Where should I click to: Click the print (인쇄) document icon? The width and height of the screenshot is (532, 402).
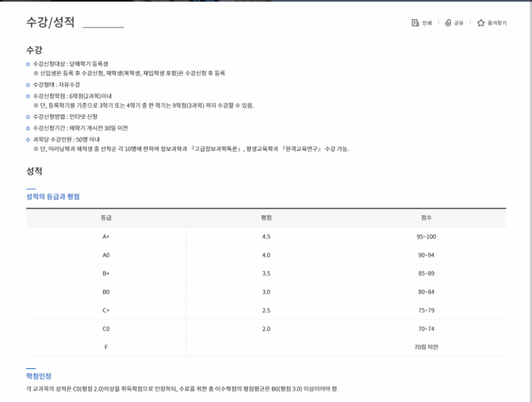point(415,23)
